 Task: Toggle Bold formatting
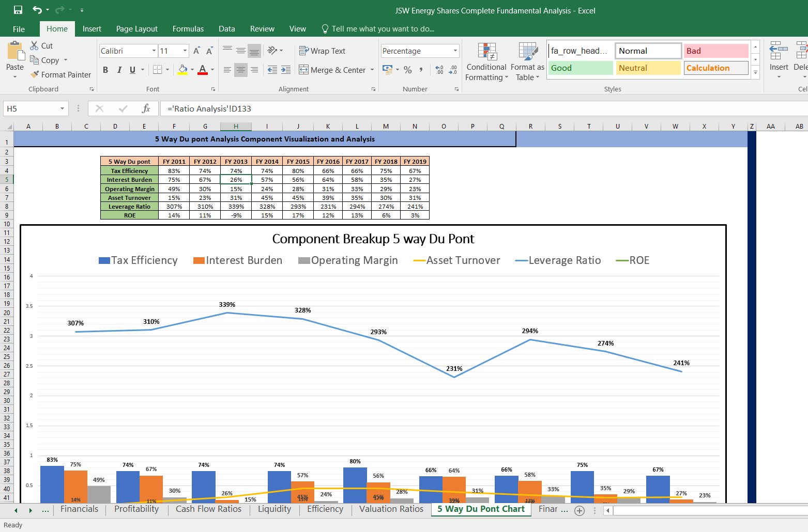pos(105,70)
